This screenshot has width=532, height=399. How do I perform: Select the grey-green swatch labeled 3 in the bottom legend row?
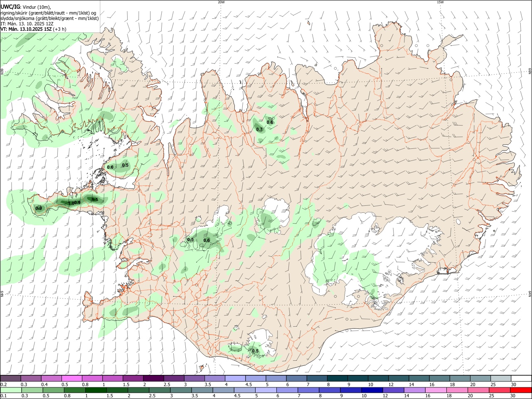181,390
